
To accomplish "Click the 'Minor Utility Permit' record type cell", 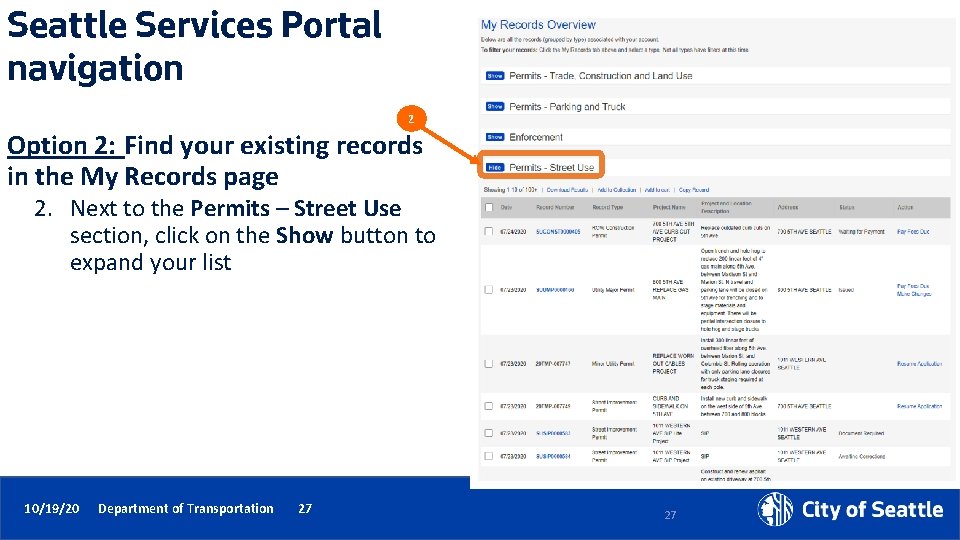I will [613, 364].
